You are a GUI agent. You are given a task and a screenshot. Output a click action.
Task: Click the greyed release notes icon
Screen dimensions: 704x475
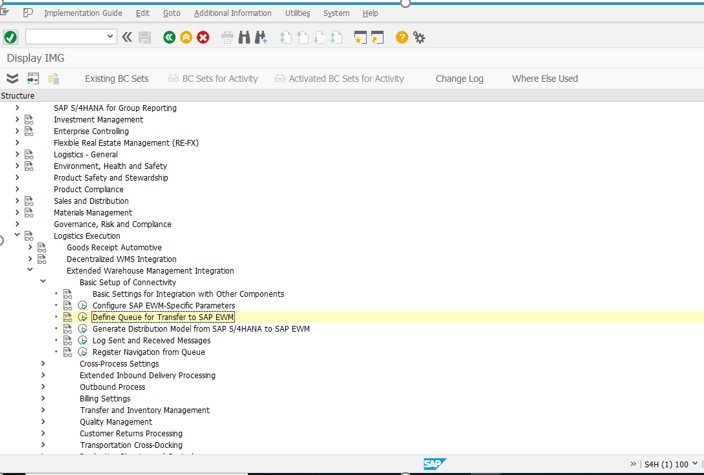(53, 79)
